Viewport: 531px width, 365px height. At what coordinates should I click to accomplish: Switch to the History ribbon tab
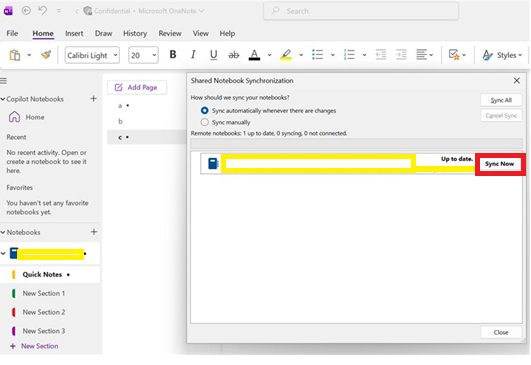[x=135, y=33]
